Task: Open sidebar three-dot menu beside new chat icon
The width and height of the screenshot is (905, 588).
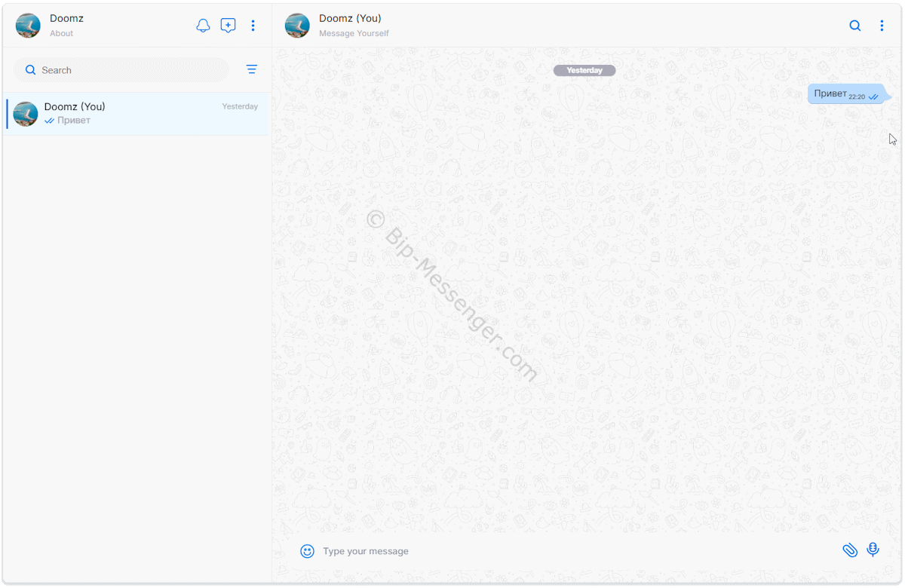Action: tap(253, 26)
